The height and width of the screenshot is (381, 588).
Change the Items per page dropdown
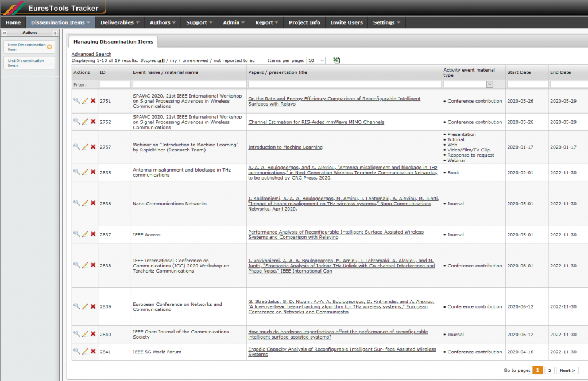[315, 60]
